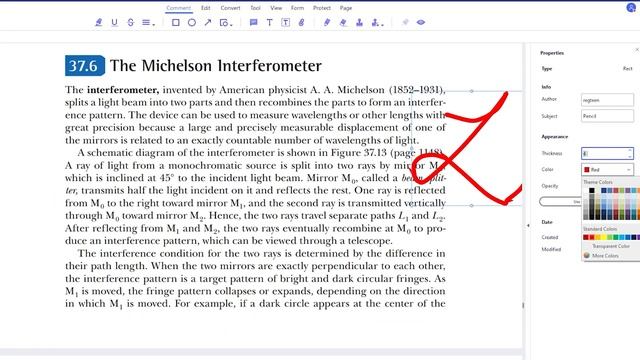
Task: Select the circle shape tool
Action: click(x=192, y=22)
